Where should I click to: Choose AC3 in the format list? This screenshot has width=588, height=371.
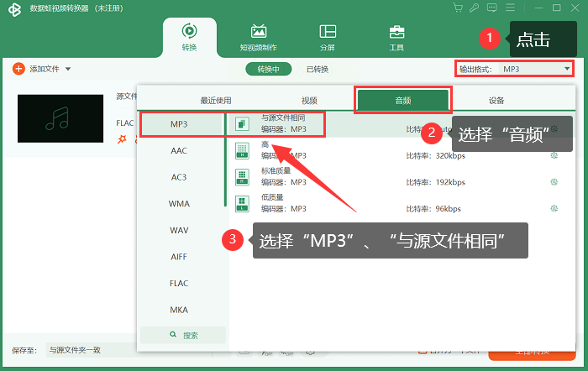[x=179, y=177]
